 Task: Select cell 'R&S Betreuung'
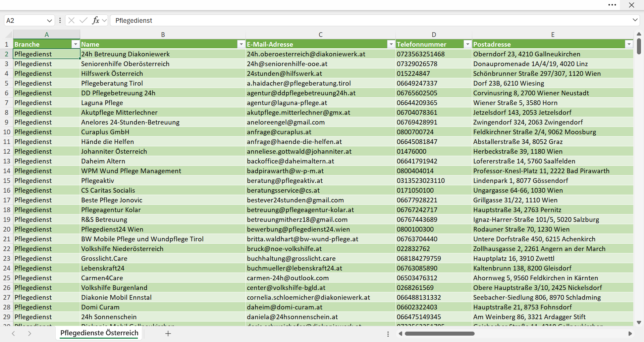(x=163, y=219)
